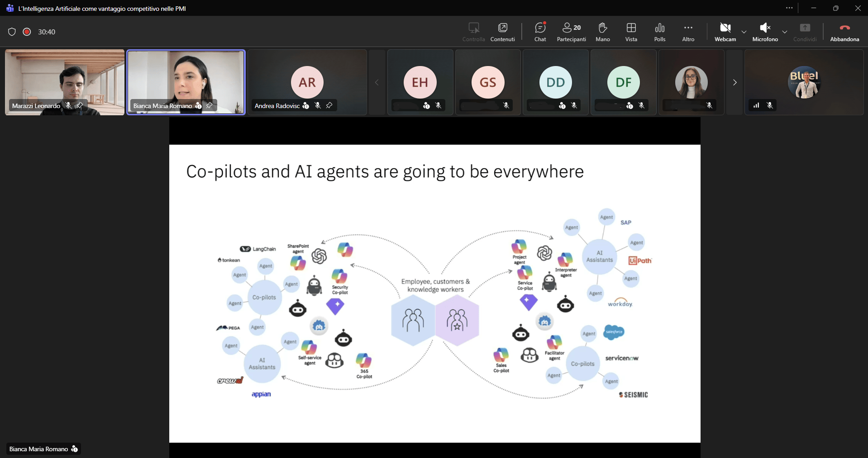Show the Partecipanti list
This screenshot has height=458, width=868.
coord(571,32)
